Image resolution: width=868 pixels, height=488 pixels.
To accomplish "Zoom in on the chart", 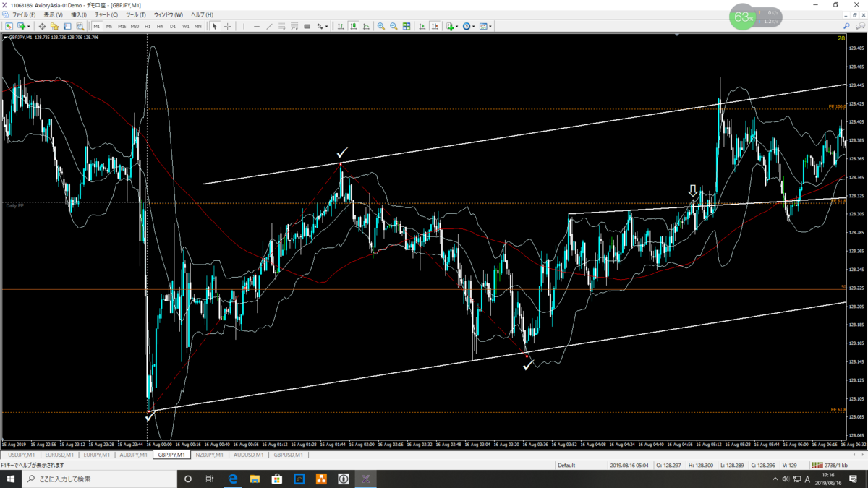I will click(x=381, y=26).
